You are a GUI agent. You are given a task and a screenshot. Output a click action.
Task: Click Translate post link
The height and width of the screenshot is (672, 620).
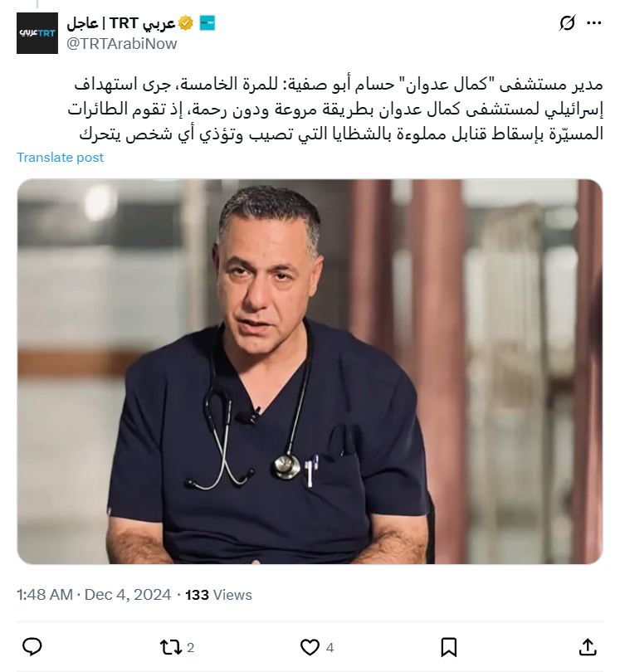tap(60, 158)
